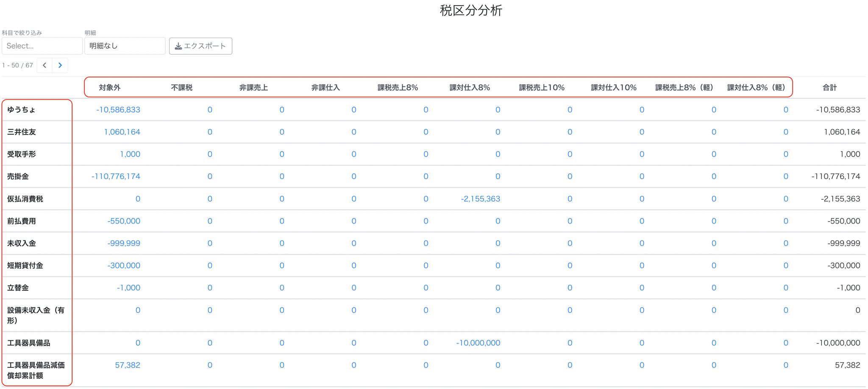This screenshot has width=868, height=389.
Task: Click the 課対仕入8% column header
Action: (x=470, y=88)
